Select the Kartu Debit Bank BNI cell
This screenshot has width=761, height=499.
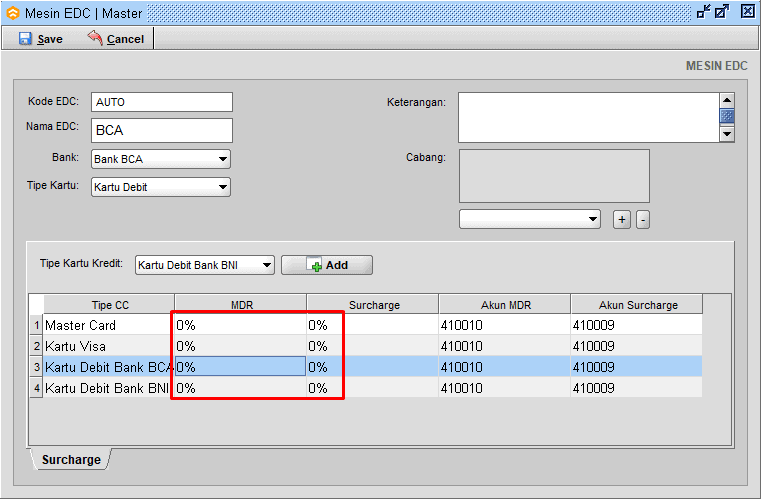click(109, 388)
